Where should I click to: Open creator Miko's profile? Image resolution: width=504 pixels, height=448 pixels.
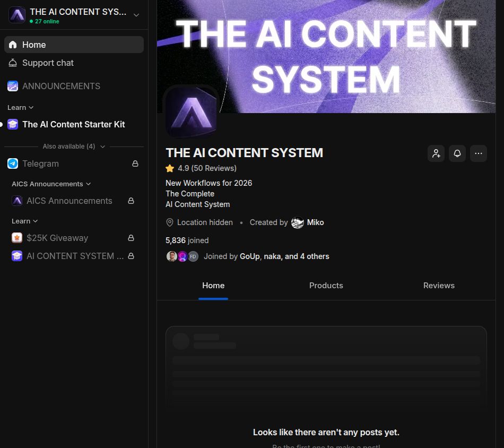point(315,222)
